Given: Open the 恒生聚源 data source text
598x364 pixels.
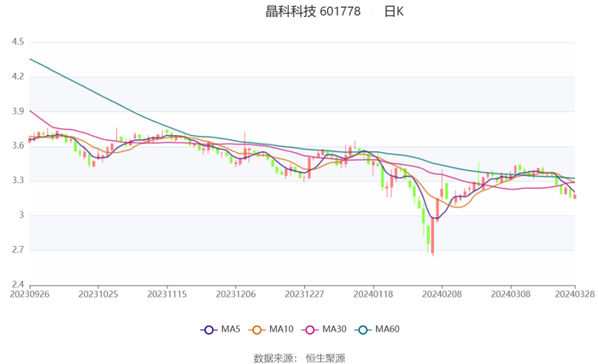Looking at the screenshot, I should [x=328, y=358].
